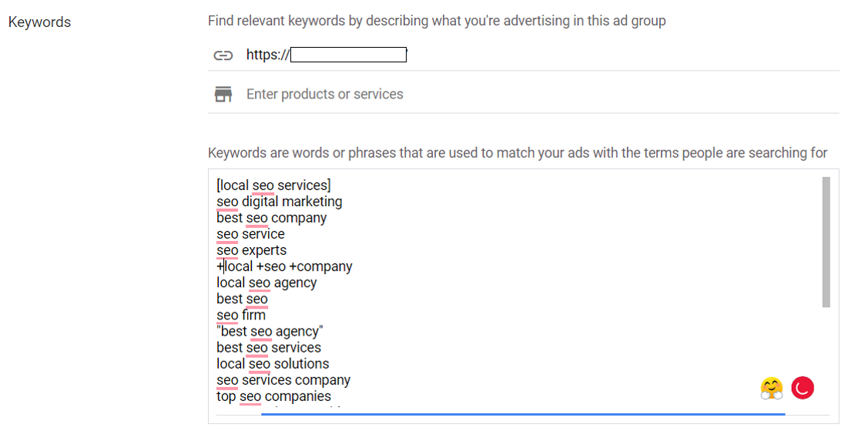Image resolution: width=868 pixels, height=431 pixels.
Task: Click the '+local +seo +company' keyword line
Action: pyautogui.click(x=284, y=266)
